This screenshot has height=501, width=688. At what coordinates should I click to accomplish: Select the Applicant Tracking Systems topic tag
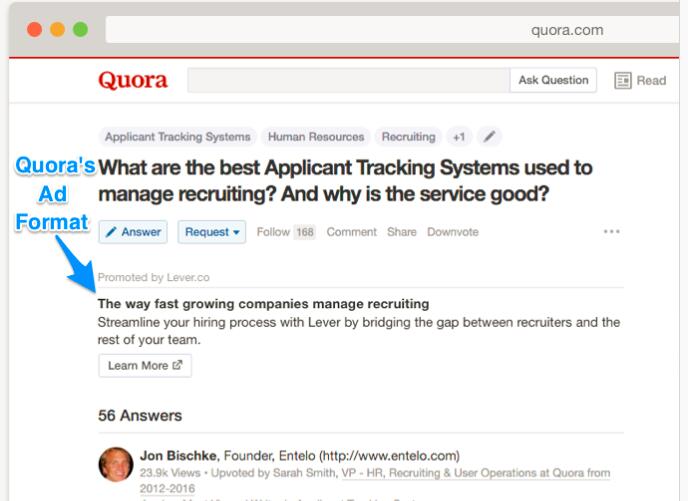point(178,137)
